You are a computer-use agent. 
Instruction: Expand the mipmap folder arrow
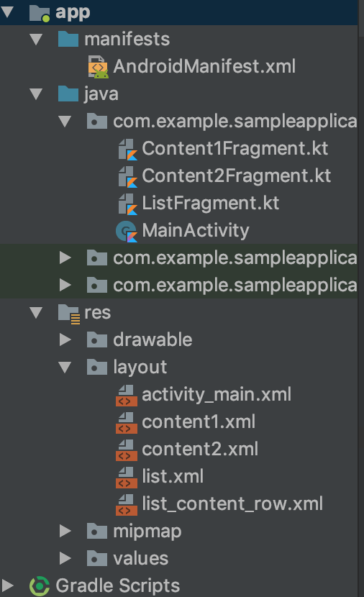[65, 531]
